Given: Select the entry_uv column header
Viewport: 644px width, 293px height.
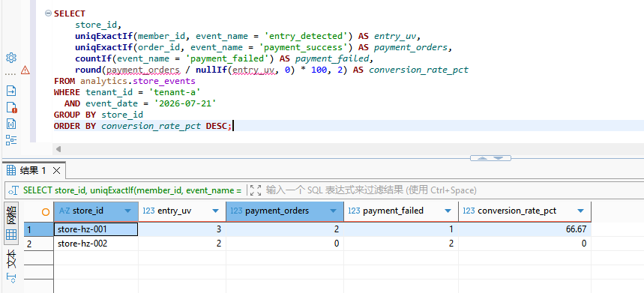Looking at the screenshot, I should 182,211.
